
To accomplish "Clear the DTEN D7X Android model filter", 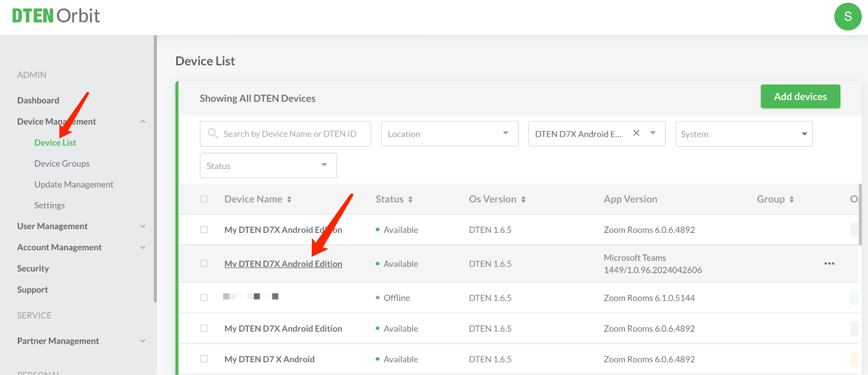I will [636, 133].
